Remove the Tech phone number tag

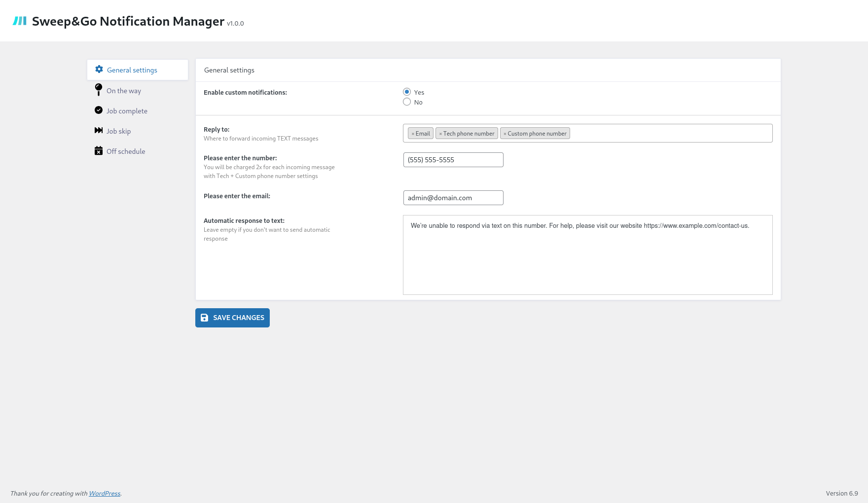[x=440, y=134]
